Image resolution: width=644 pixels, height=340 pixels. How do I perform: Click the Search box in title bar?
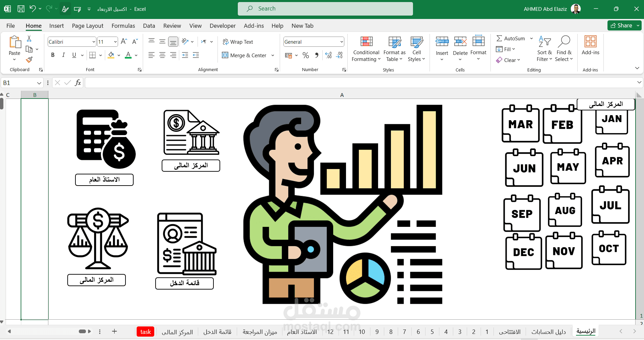pyautogui.click(x=325, y=9)
